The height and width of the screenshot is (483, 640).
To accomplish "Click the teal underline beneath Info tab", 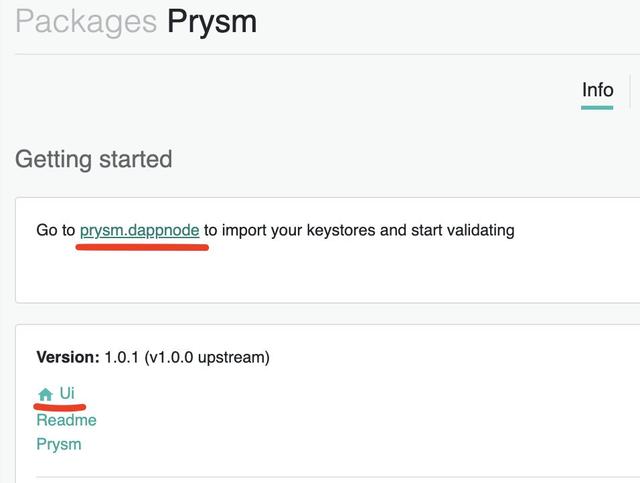I will (x=597, y=107).
